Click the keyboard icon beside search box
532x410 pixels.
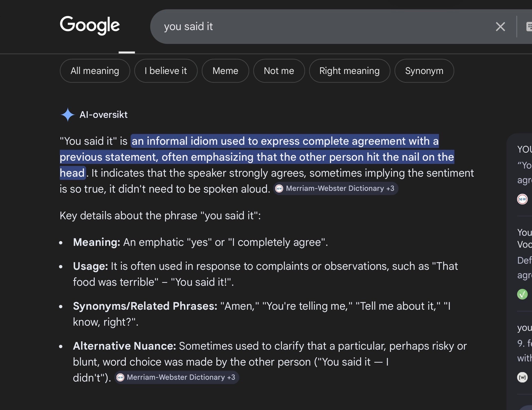pyautogui.click(x=529, y=27)
